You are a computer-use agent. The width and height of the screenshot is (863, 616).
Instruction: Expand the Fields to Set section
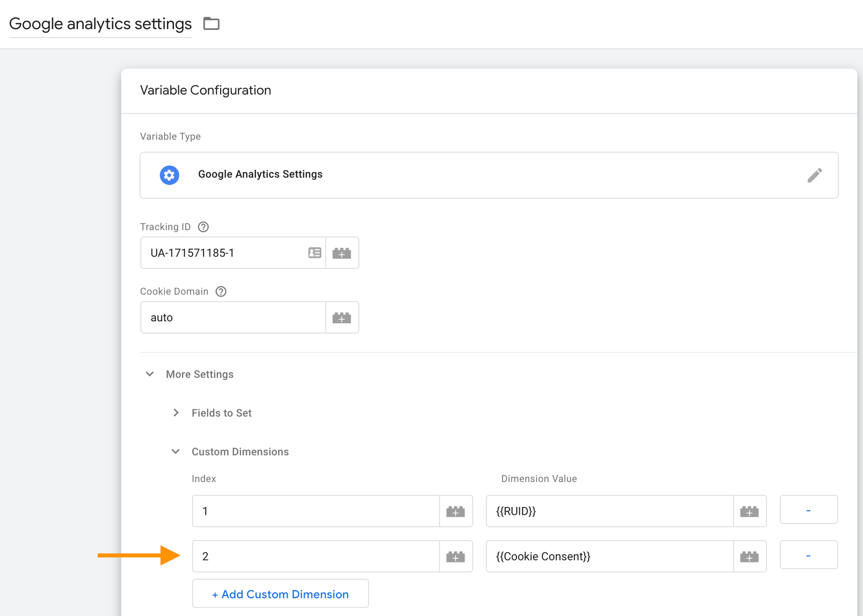tap(176, 413)
